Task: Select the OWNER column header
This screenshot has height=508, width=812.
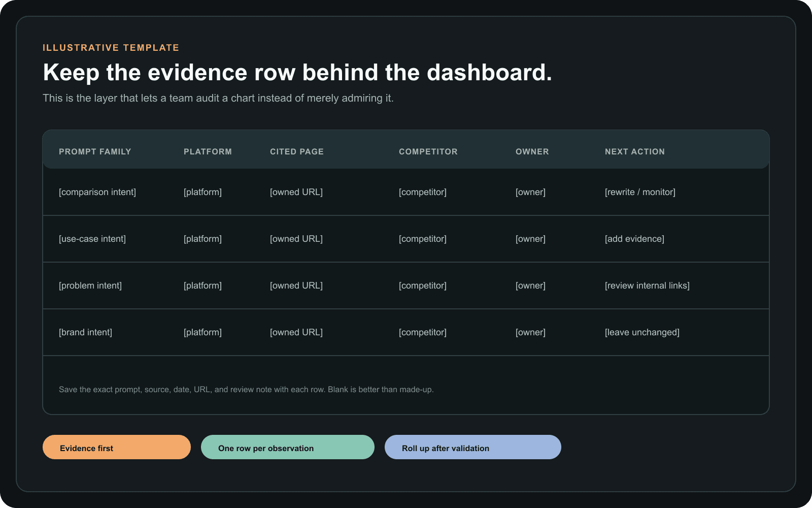Action: click(x=532, y=151)
